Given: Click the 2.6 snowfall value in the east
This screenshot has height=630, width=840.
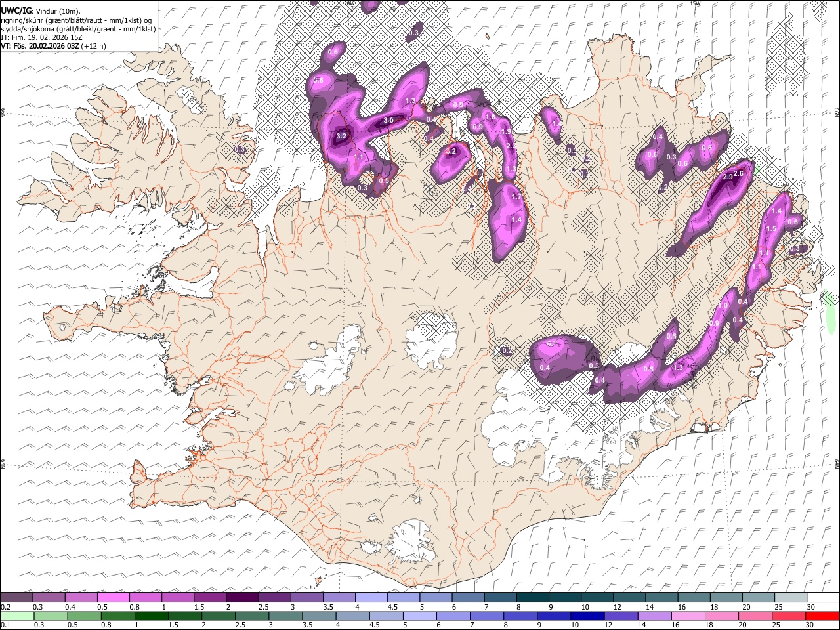Looking at the screenshot, I should [738, 173].
